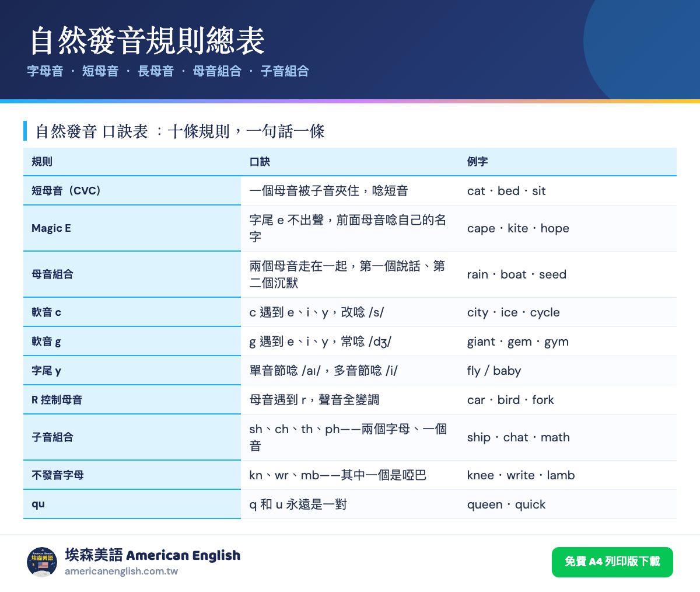This screenshot has width=700, height=592.
Task: Click the mnemonic q 和 u 永遠是一對
Action: 298,504
